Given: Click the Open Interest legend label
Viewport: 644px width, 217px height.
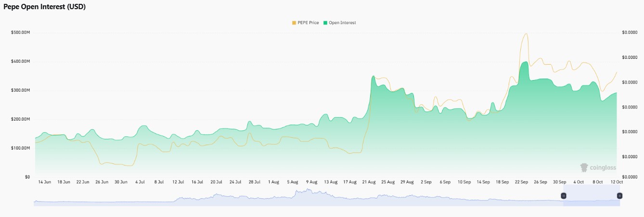Looking at the screenshot, I should coord(343,23).
